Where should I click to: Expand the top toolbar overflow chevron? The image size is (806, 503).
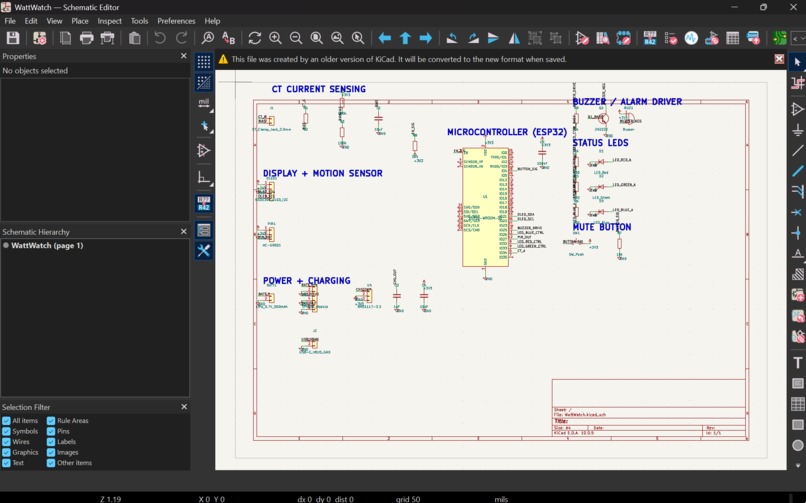(x=798, y=38)
